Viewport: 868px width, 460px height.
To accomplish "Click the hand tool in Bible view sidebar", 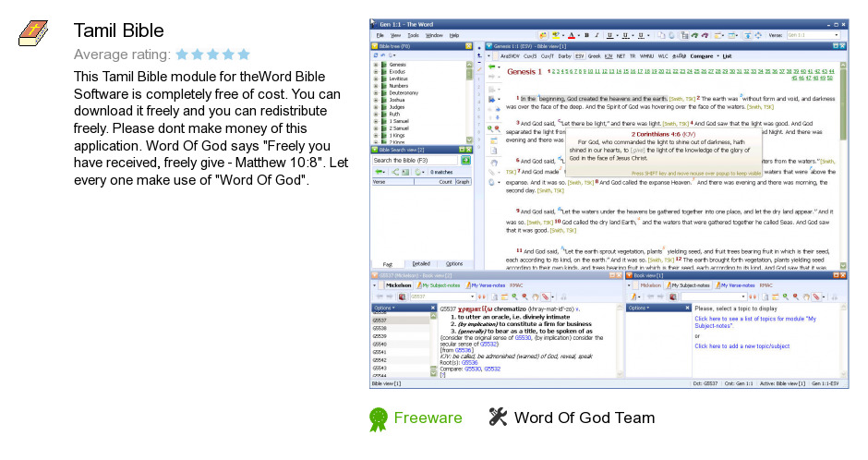I will click(x=493, y=163).
